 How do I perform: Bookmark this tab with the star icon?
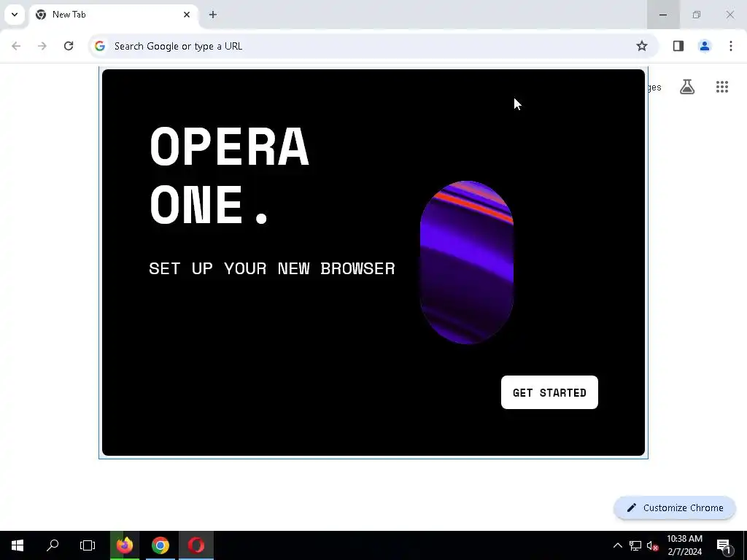tap(642, 46)
